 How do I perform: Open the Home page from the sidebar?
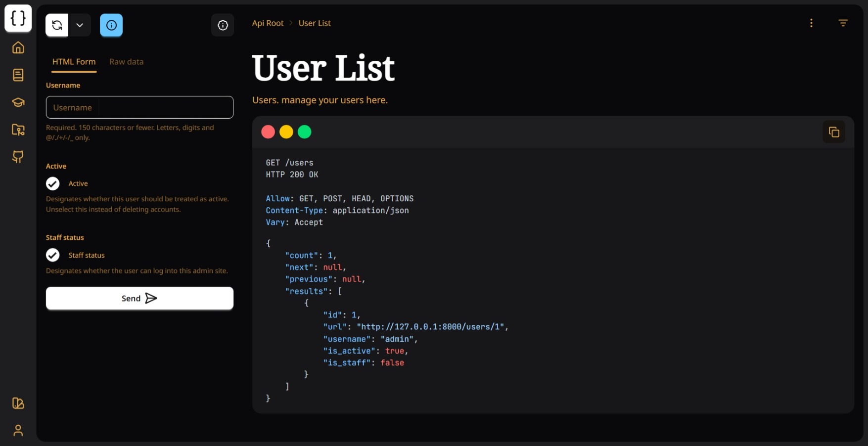click(x=18, y=47)
